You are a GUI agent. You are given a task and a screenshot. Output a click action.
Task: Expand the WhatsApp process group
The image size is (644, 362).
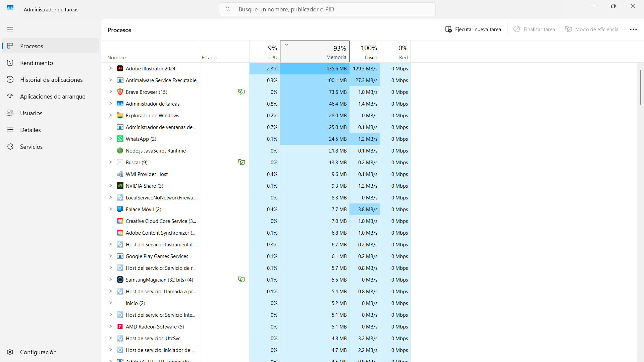tap(111, 138)
